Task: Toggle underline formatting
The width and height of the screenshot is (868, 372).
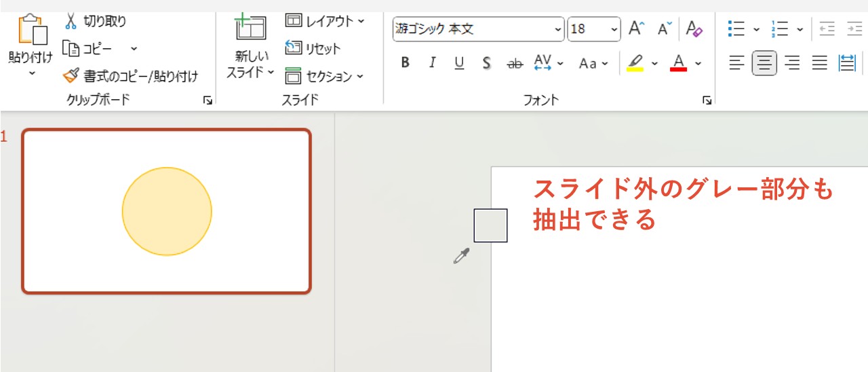Action: 459,63
